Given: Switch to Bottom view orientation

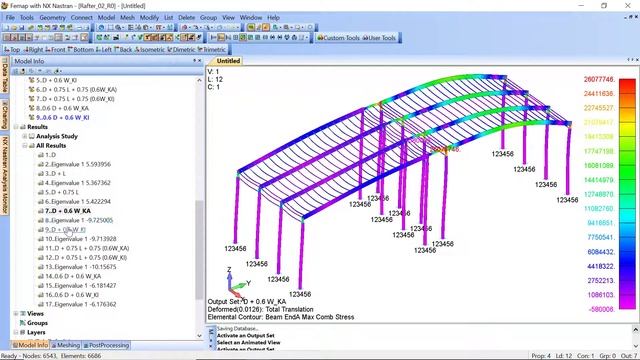Looking at the screenshot, I should [80, 49].
